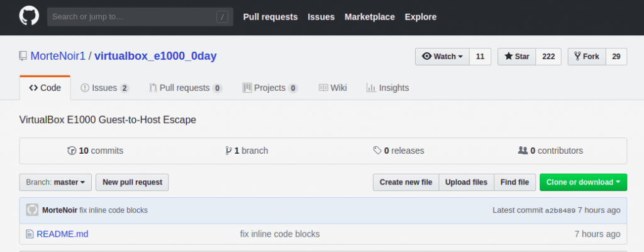Click the README.md file icon
The height and width of the screenshot is (252, 644).
coord(29,234)
